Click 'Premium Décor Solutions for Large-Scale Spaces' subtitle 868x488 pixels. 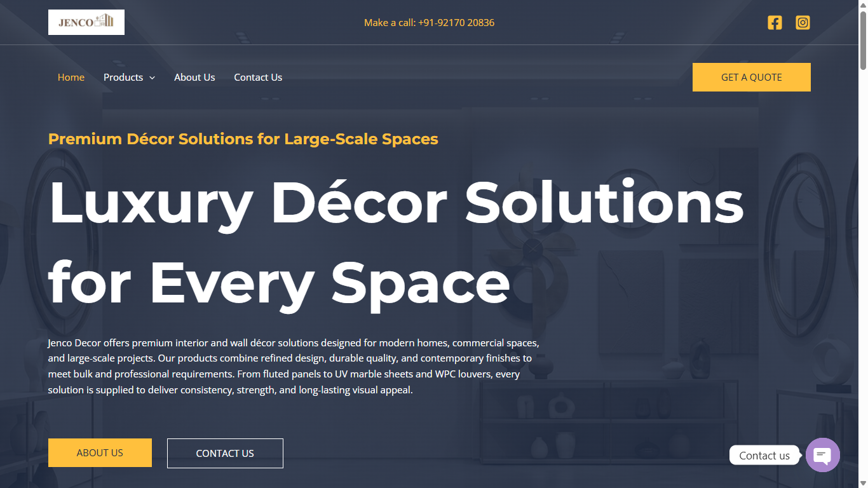[243, 139]
